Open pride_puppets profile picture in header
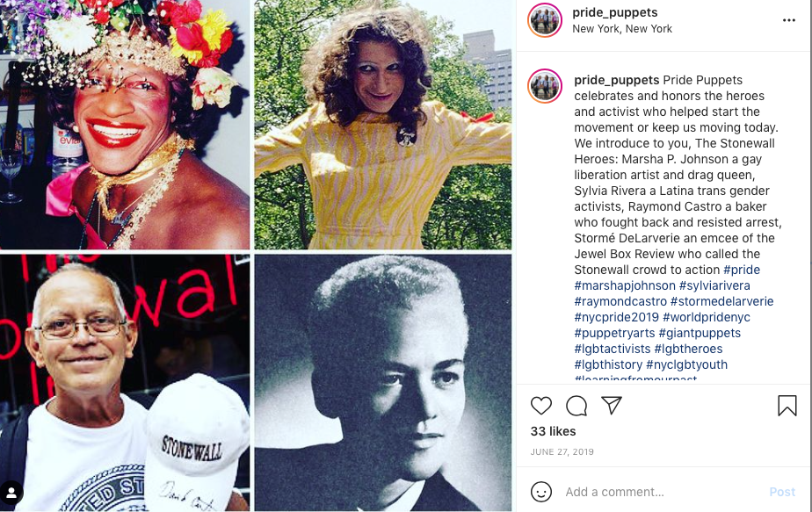This screenshot has height=512, width=812. (545, 20)
